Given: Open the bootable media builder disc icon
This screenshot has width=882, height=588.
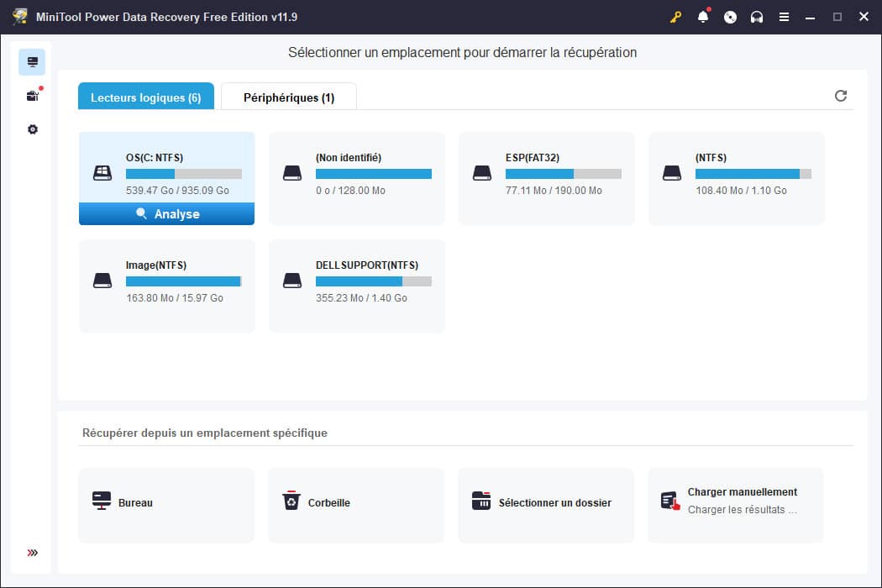Looking at the screenshot, I should tap(730, 17).
